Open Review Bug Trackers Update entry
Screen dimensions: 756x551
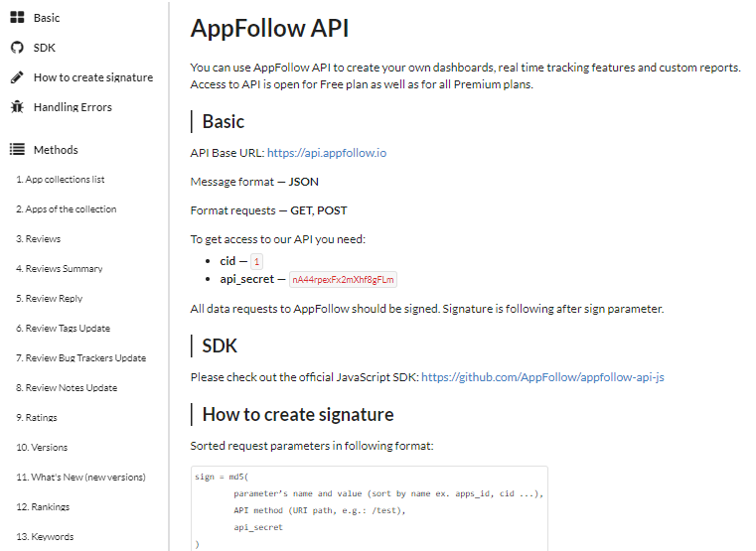point(80,358)
